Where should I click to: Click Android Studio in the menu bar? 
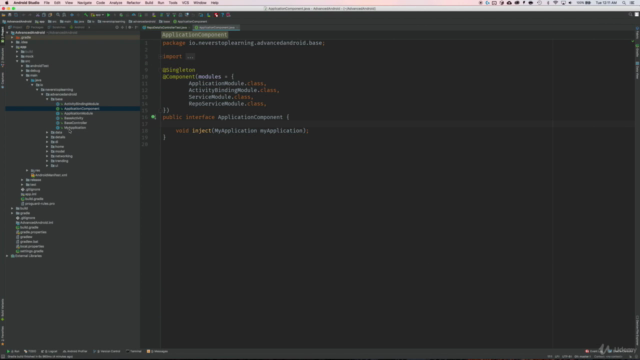pyautogui.click(x=27, y=3)
